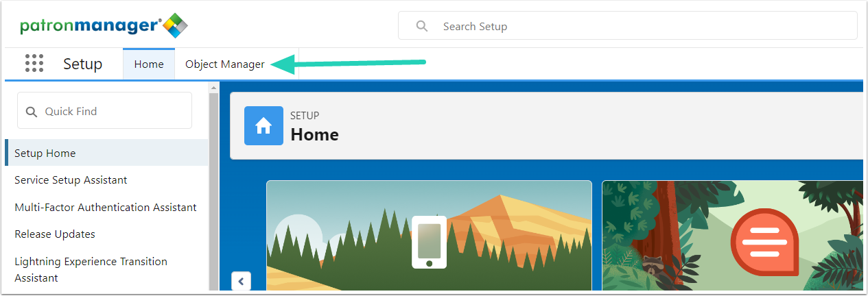Open Lightning Experience Transition Assistant

[106, 269]
